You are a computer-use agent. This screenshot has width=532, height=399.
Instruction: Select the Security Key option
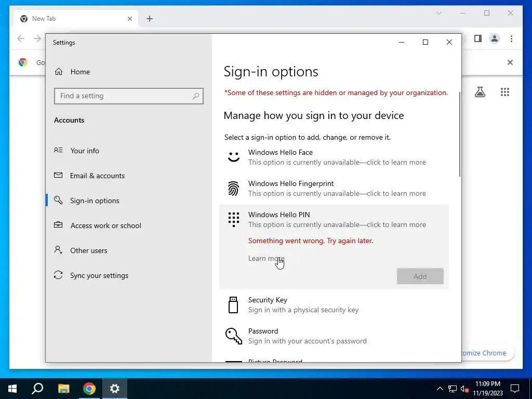click(334, 305)
